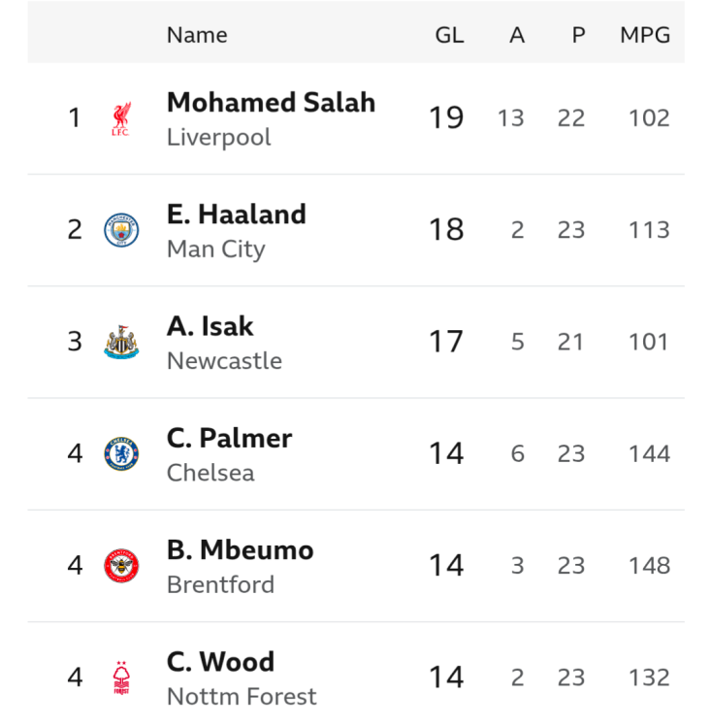Click the GL column header
The width and height of the screenshot is (711, 728).
pyautogui.click(x=449, y=35)
